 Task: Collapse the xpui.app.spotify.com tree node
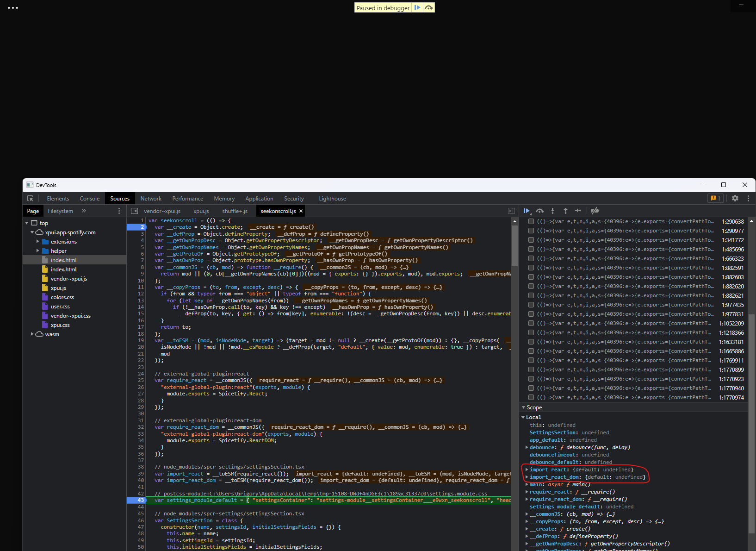pyautogui.click(x=32, y=232)
